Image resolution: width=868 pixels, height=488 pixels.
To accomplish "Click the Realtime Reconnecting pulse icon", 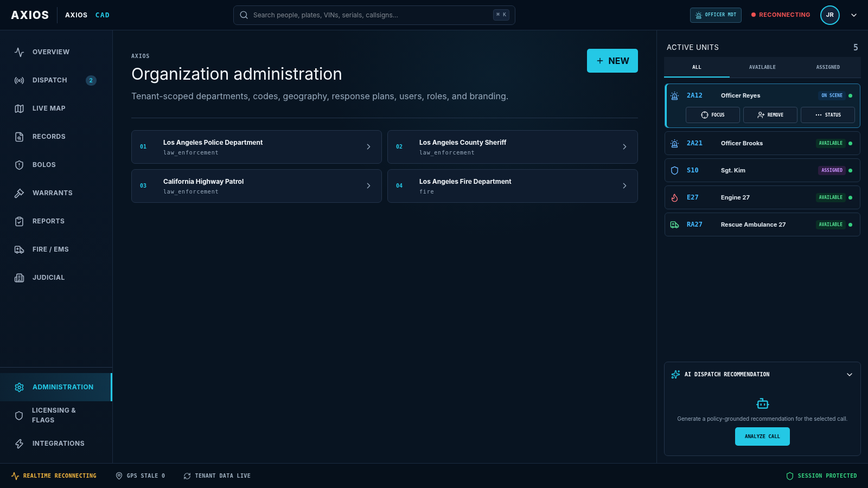I will point(15,476).
